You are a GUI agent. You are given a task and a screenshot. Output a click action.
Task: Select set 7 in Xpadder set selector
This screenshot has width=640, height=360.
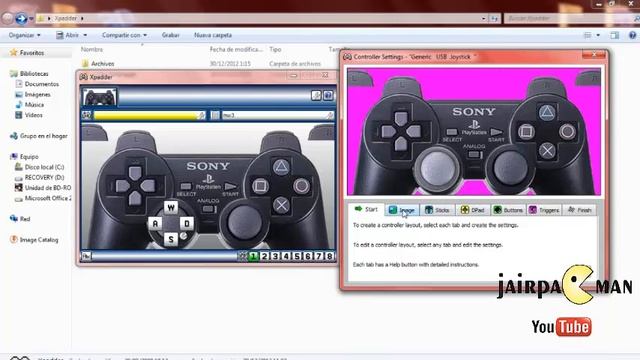pyautogui.click(x=319, y=256)
